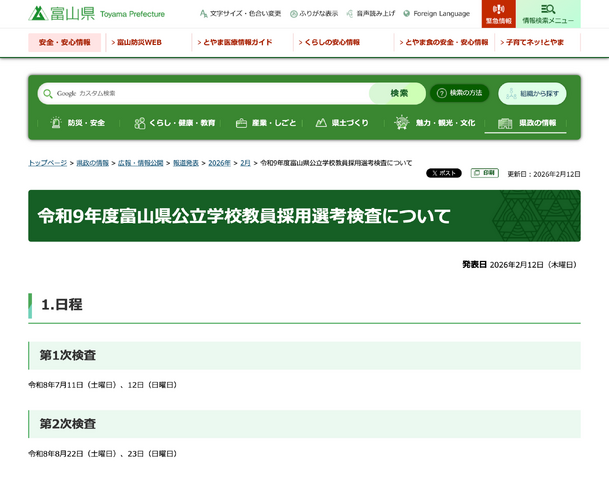This screenshot has width=609, height=480.
Task: Open the くらし・健康・教育 menu
Action: (174, 123)
